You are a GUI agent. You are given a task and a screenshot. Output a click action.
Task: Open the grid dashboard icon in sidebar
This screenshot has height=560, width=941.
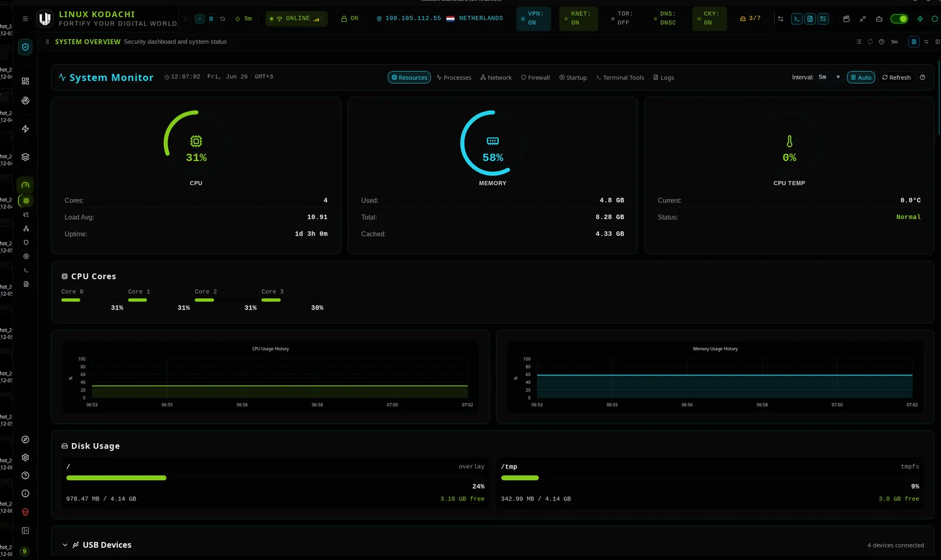point(25,81)
